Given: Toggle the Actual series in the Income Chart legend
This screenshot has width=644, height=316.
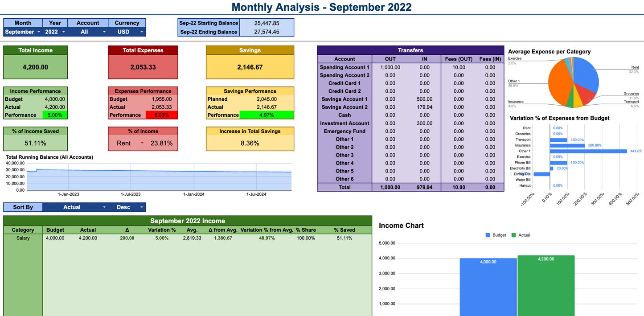Looking at the screenshot, I should (x=513, y=235).
